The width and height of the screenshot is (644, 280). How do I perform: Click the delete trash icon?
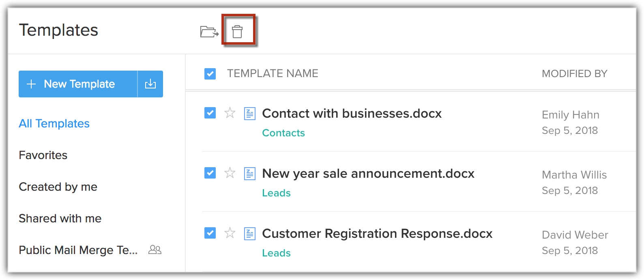pos(237,31)
